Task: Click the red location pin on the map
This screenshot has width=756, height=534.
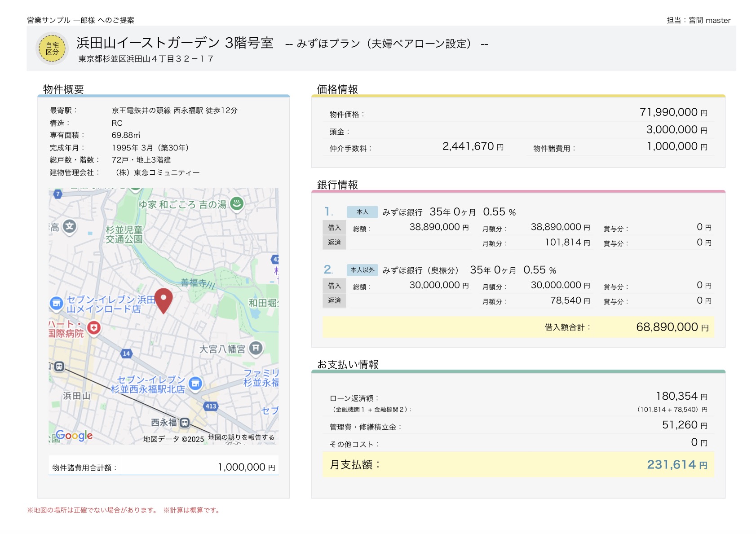Action: [164, 300]
